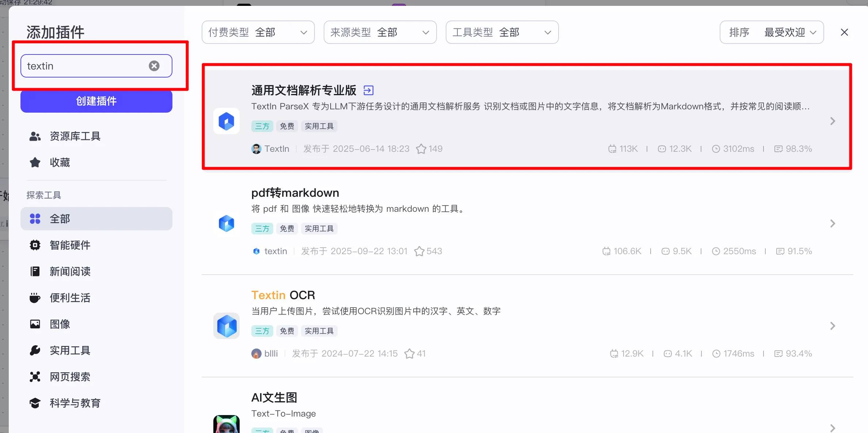Open the 排序 最受欢迎 dropdown
Viewport: 868px width, 433px height.
pos(772,32)
